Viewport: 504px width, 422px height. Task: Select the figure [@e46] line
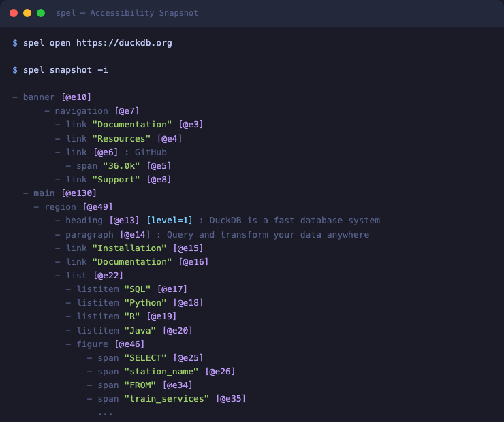pyautogui.click(x=105, y=344)
